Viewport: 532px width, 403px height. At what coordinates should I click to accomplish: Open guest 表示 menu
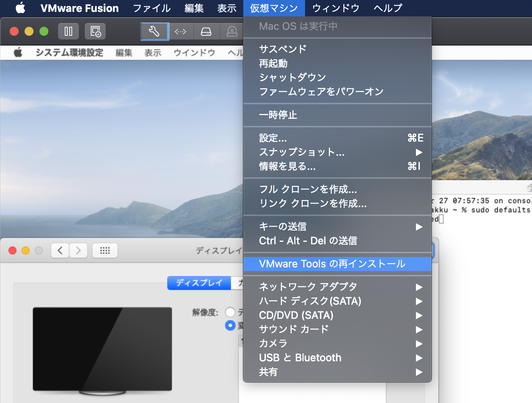153,53
